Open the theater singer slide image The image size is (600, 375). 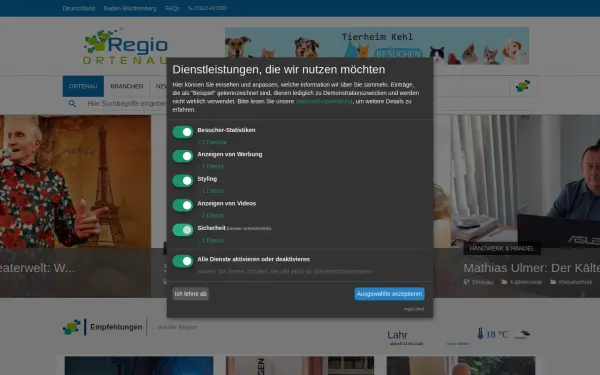(75, 182)
